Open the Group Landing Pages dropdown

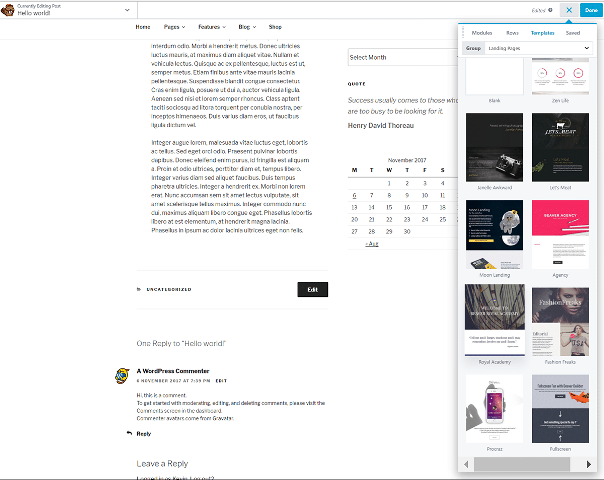pyautogui.click(x=538, y=48)
